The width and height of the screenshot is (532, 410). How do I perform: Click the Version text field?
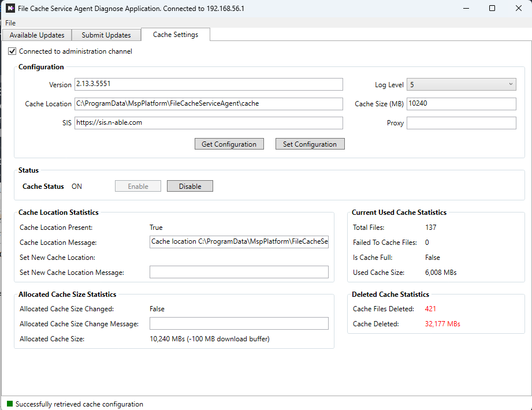(208, 84)
